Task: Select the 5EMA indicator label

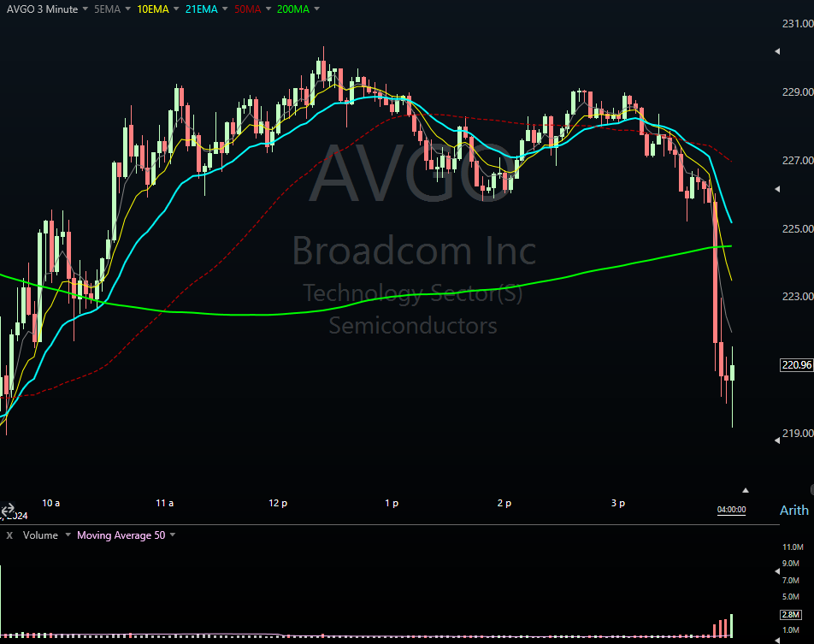Action: point(107,9)
